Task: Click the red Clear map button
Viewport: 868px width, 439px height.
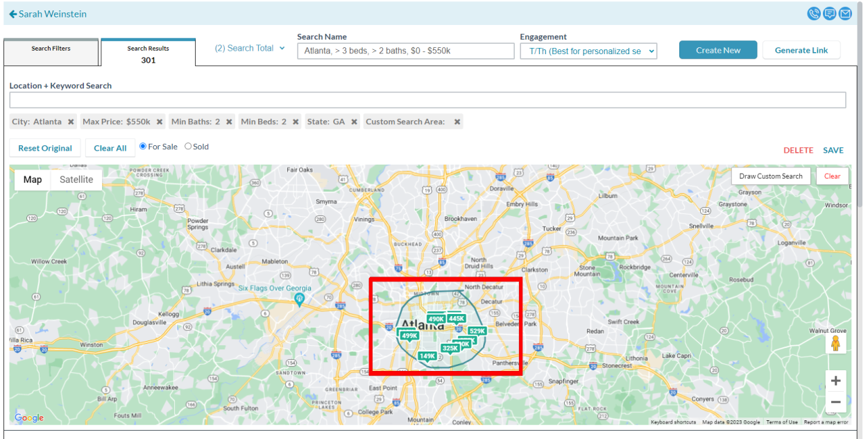Action: [x=833, y=176]
